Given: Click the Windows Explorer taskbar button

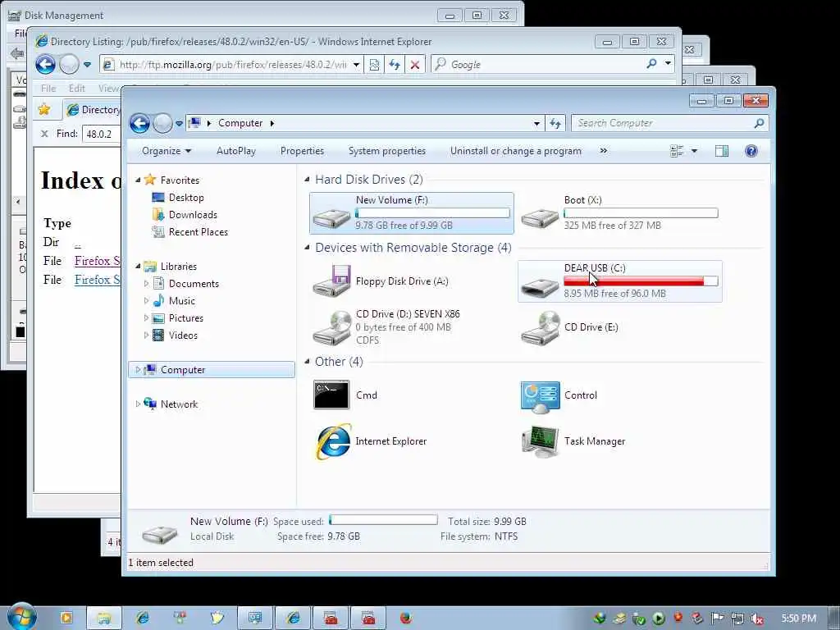Looking at the screenshot, I should click(104, 619).
